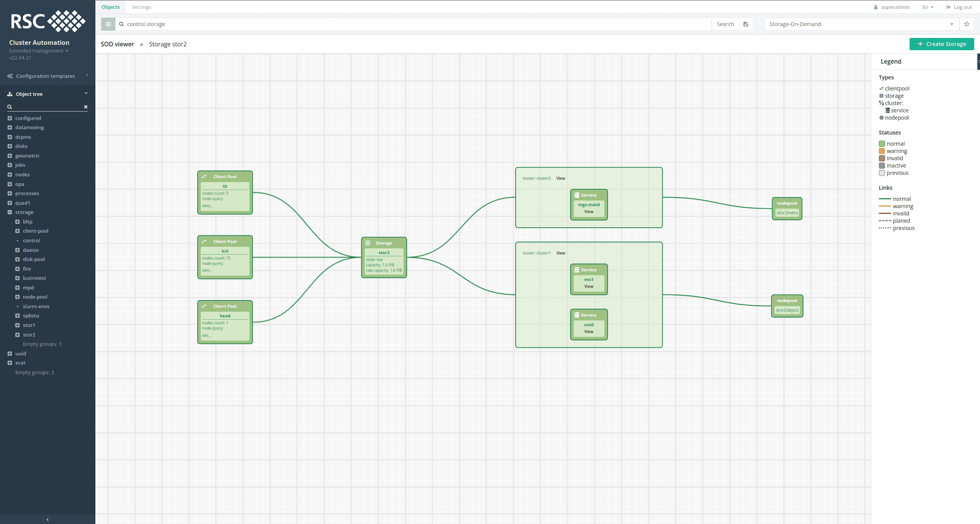Toggle the favorite star next to Storage-On-Demand
Screen dimensions: 980x524
(967, 24)
